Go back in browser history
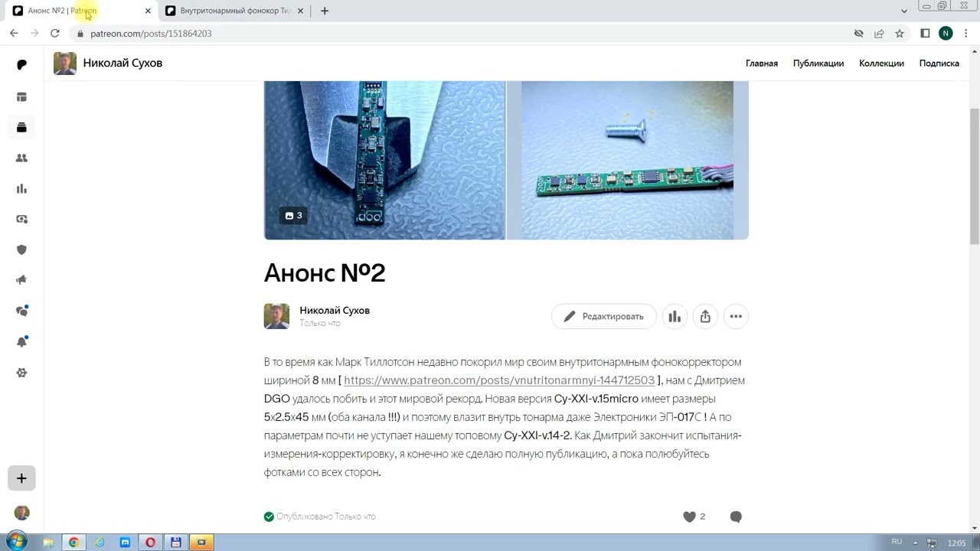This screenshot has height=551, width=980. coord(14,33)
